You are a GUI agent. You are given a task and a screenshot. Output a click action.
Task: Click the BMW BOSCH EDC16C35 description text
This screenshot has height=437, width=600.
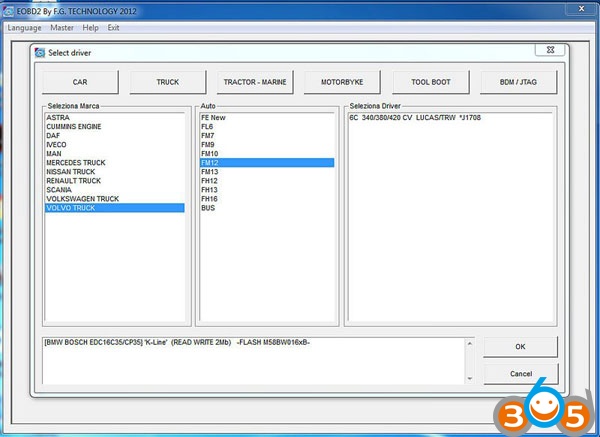pos(177,342)
